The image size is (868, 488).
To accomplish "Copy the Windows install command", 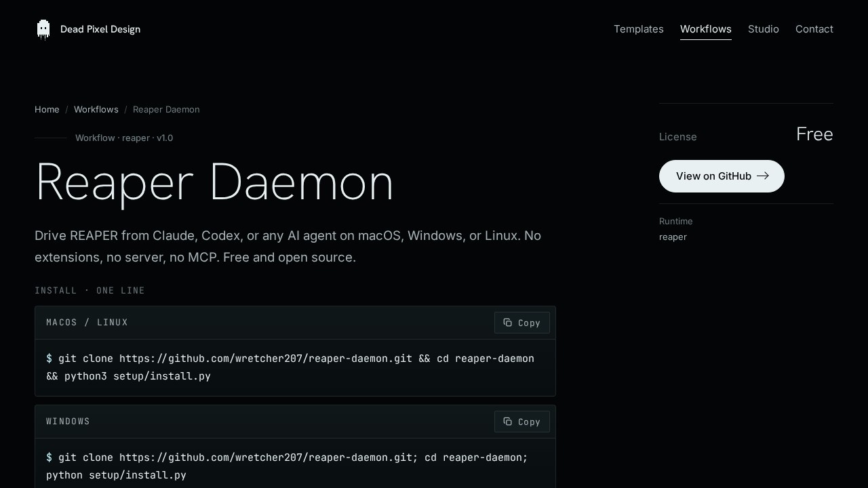I will pyautogui.click(x=522, y=422).
